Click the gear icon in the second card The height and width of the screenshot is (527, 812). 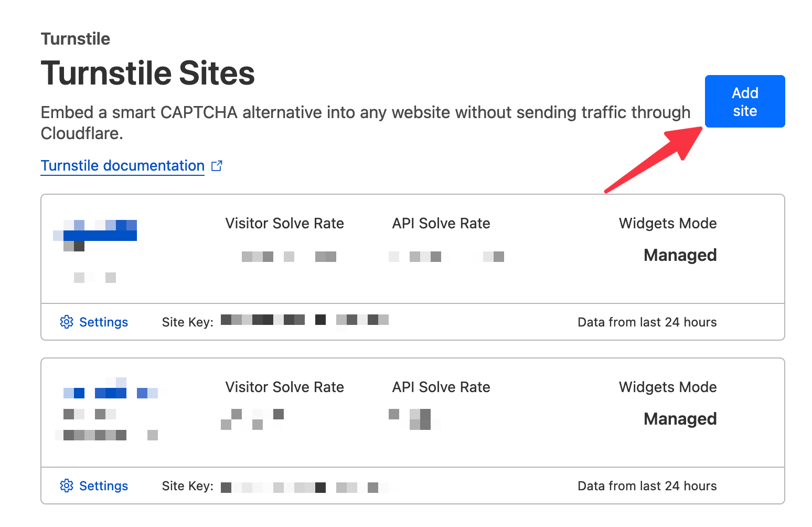pos(67,486)
